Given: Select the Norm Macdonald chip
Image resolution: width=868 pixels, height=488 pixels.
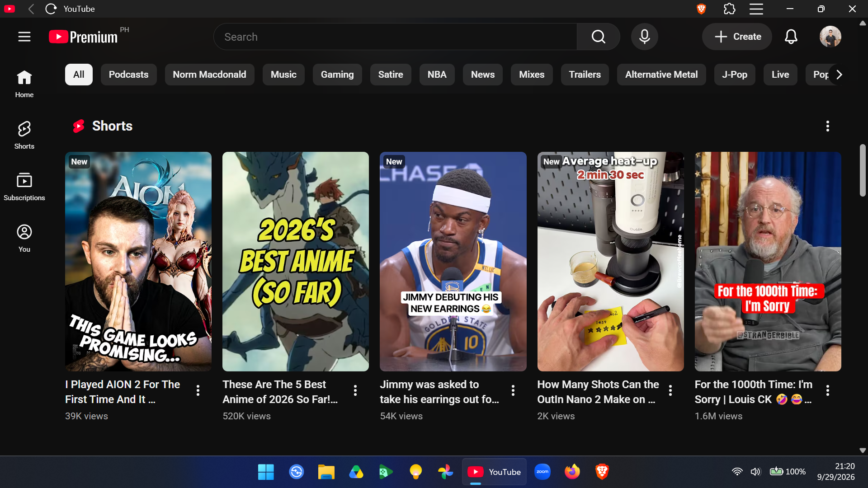Looking at the screenshot, I should pos(209,75).
